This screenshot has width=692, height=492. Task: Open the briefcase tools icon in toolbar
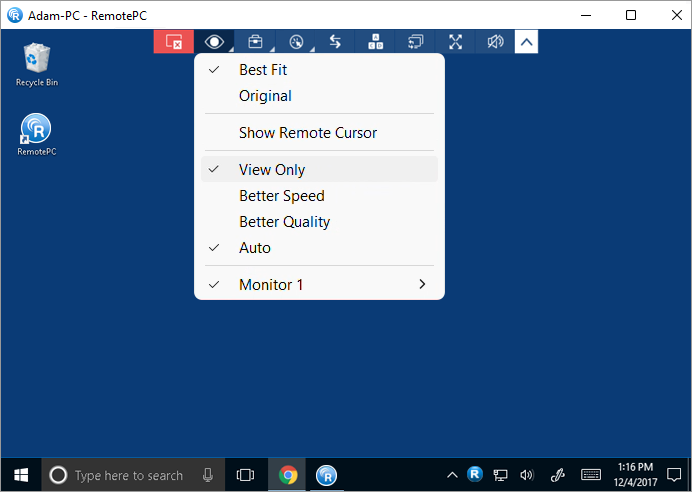click(254, 42)
